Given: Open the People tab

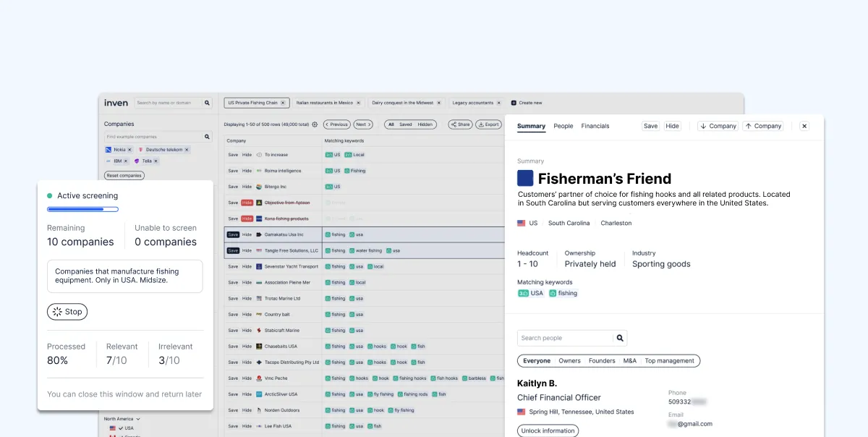Looking at the screenshot, I should pos(563,126).
